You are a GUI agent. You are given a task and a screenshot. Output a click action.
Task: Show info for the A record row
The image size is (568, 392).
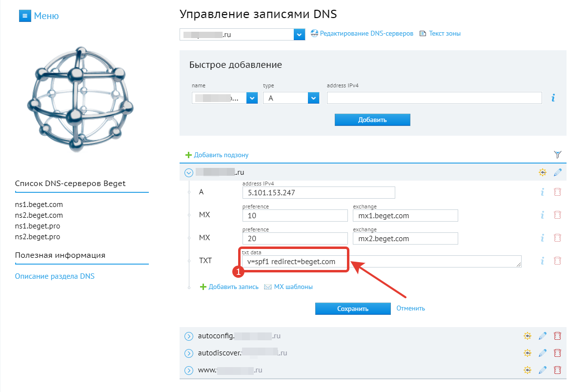click(542, 192)
